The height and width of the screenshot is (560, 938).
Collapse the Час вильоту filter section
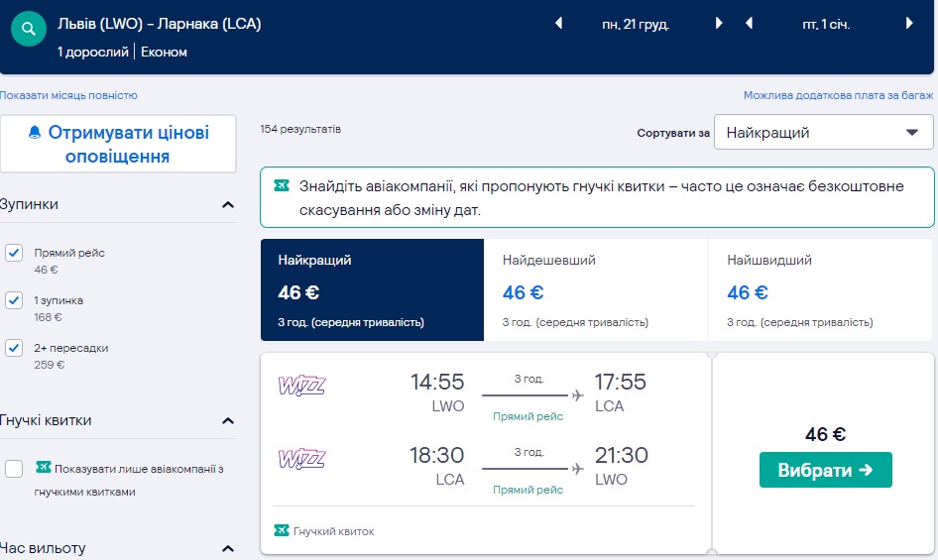click(x=228, y=549)
